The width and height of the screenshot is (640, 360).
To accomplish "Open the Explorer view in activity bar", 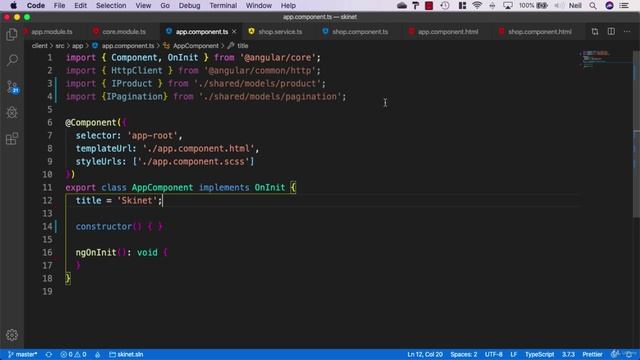I will point(12,35).
